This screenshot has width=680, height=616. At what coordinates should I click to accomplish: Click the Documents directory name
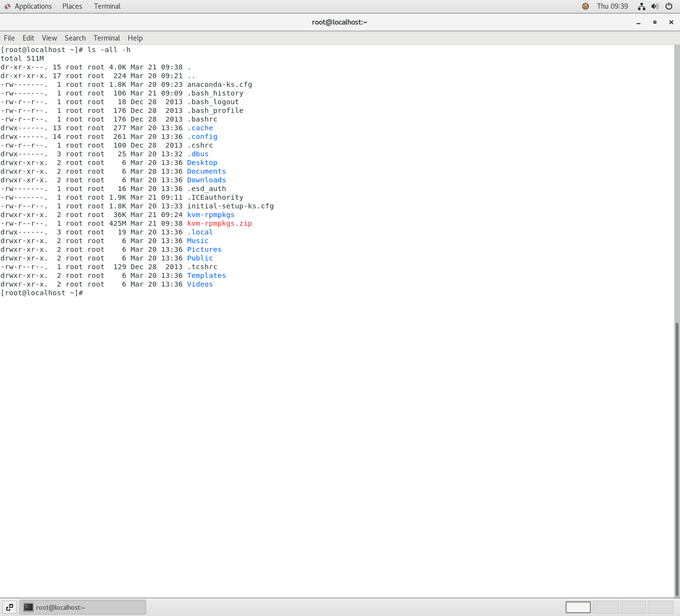pos(206,171)
